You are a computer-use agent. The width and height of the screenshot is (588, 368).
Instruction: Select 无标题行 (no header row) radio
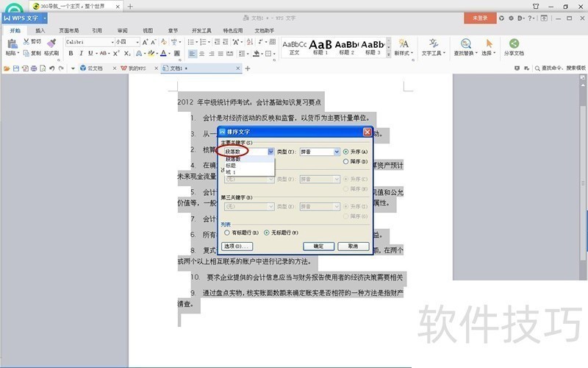(266, 233)
